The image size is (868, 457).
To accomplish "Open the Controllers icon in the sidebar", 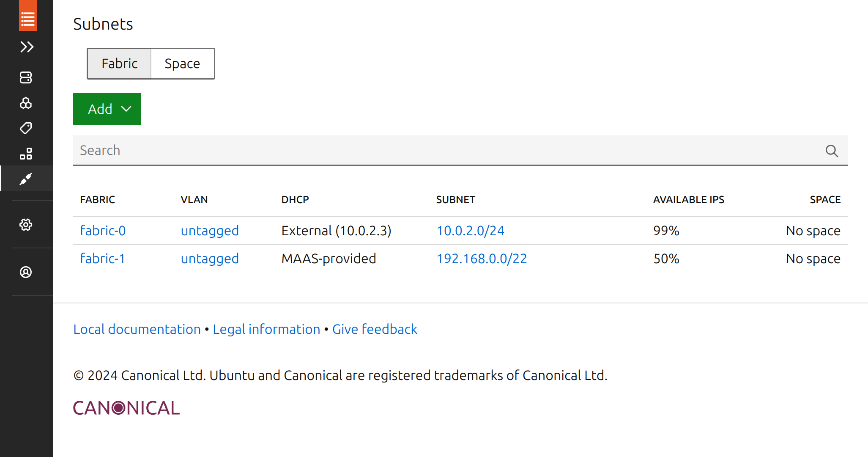I will tap(26, 154).
